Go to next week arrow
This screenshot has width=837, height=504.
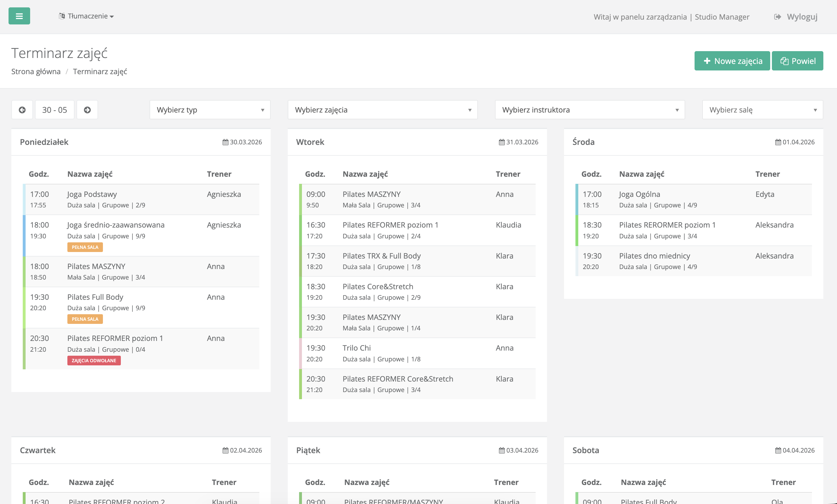pos(87,110)
